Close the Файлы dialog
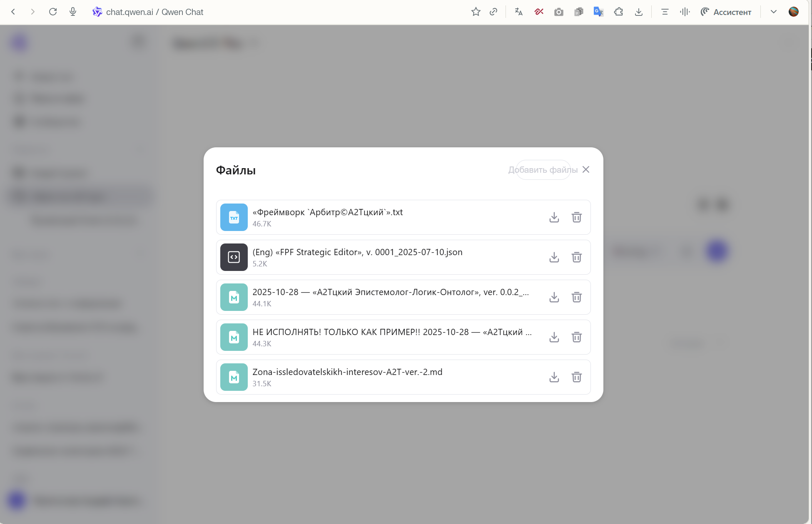This screenshot has height=524, width=812. tap(586, 169)
